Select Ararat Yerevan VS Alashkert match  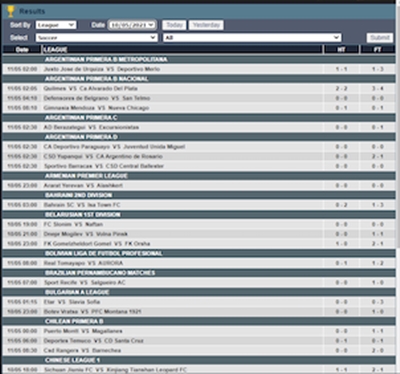tap(199, 185)
